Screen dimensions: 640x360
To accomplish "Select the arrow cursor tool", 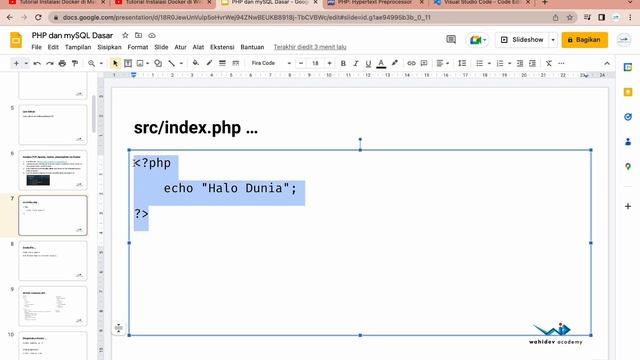I will coord(115,63).
